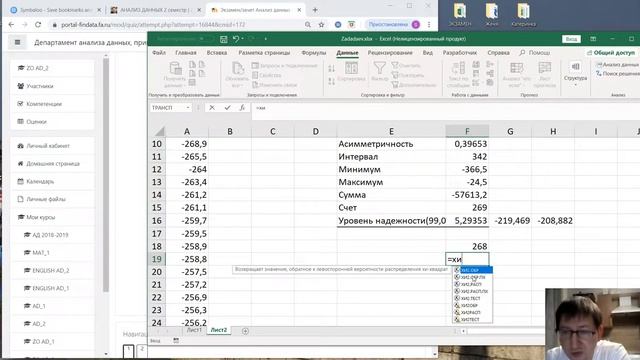Image resolution: width=640 pixels, height=360 pixels.
Task: Switch to the Разметка страницы tab
Action: [264, 53]
